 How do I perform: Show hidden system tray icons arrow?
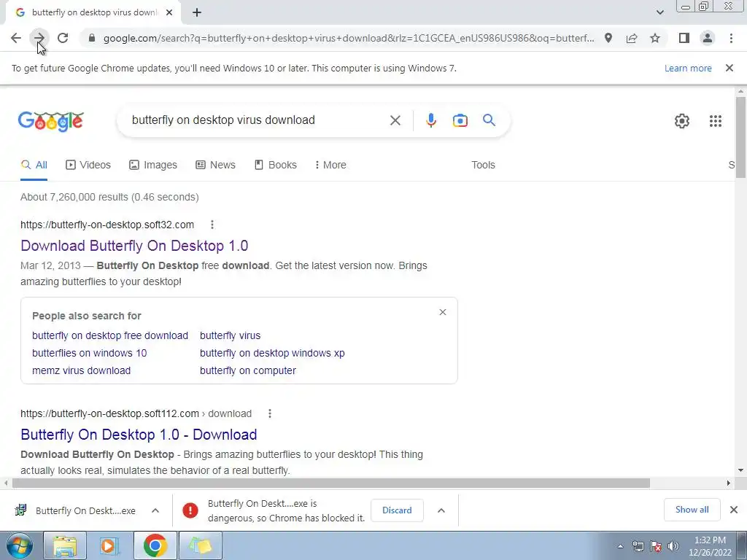620,546
